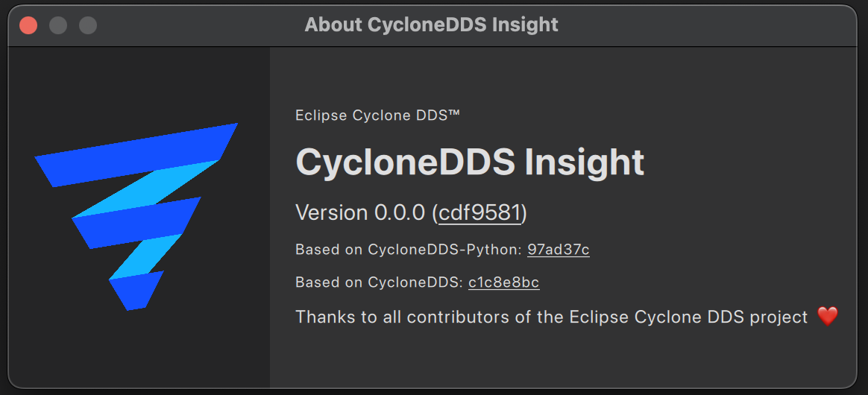This screenshot has width=868, height=395.
Task: Click the grayed-out zoom window button
Action: pos(88,25)
